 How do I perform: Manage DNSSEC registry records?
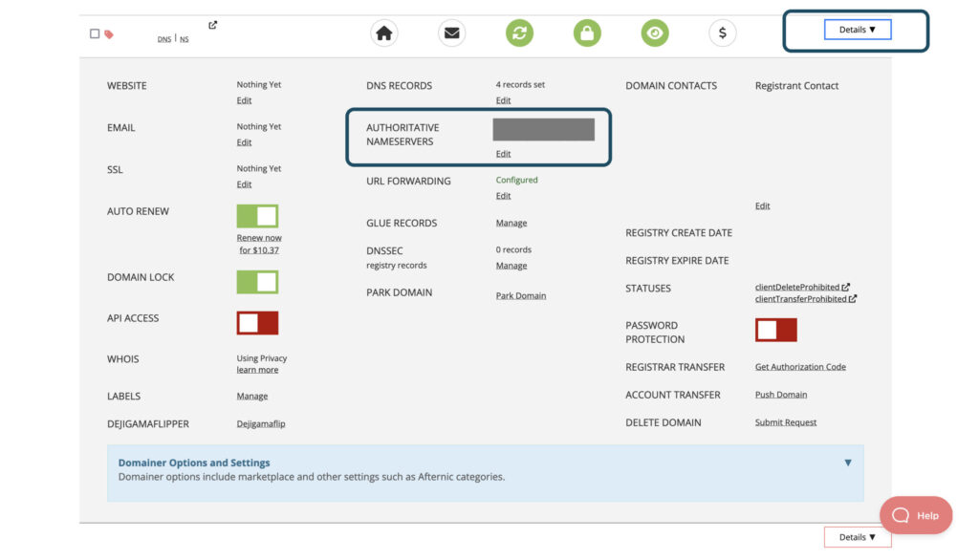click(x=511, y=266)
